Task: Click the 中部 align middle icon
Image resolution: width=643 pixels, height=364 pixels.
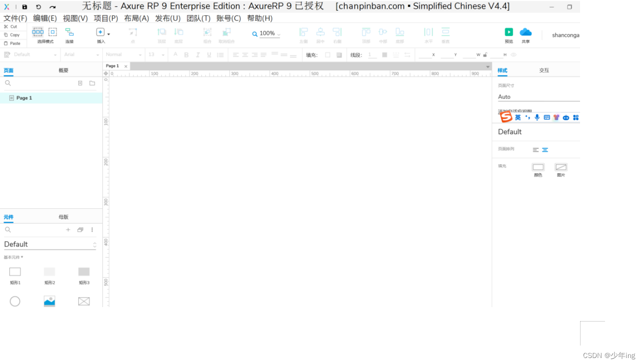Action: tap(383, 32)
